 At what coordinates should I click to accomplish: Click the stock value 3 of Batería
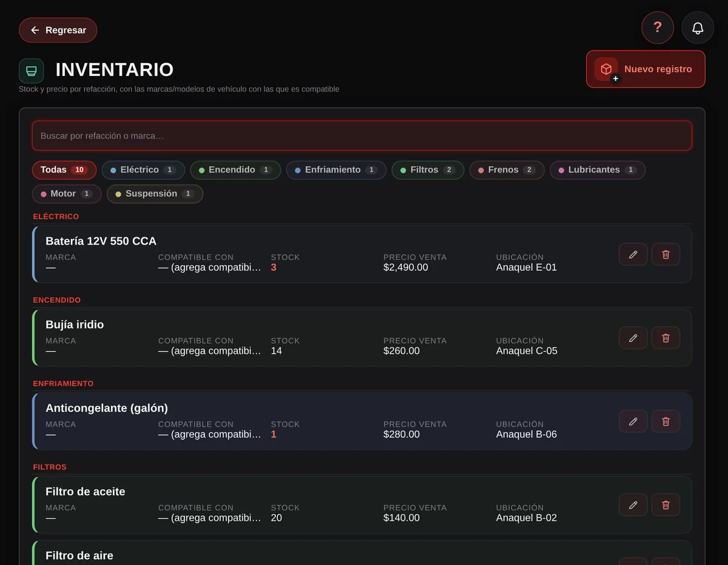click(274, 267)
